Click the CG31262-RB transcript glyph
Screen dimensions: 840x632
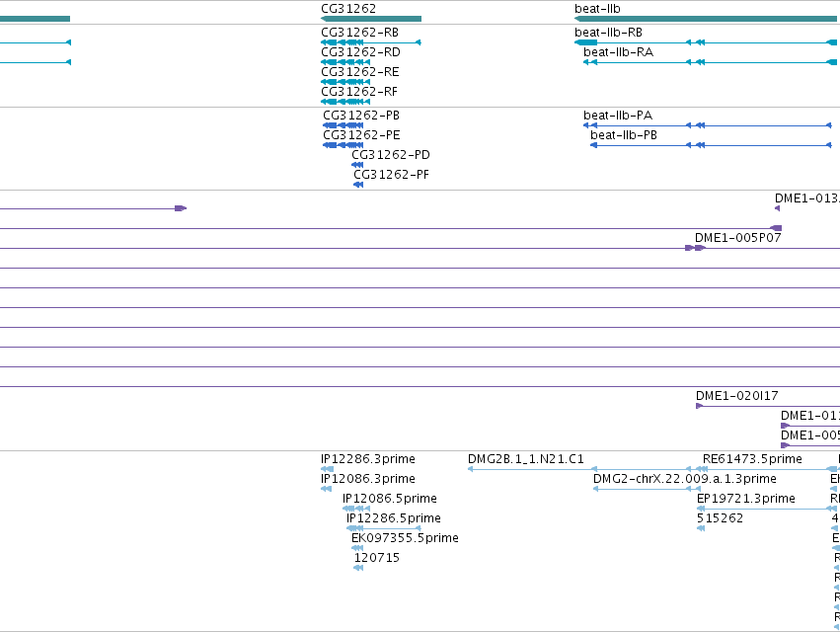[371, 42]
